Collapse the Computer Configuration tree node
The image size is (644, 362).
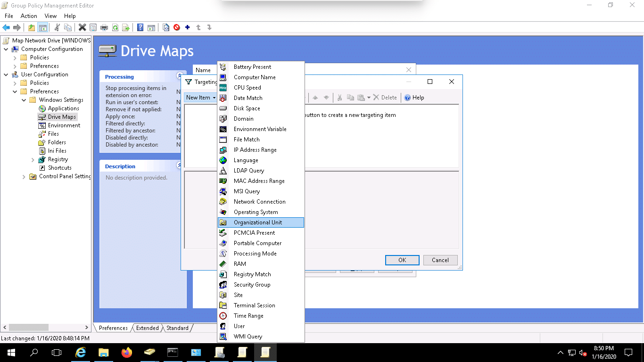tap(6, 49)
